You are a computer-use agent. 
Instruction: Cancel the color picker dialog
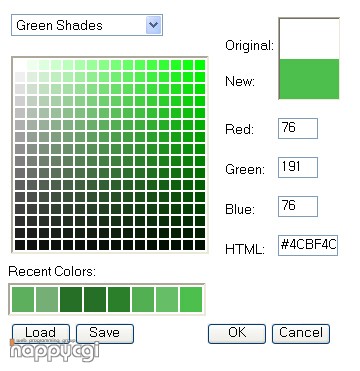(x=301, y=333)
